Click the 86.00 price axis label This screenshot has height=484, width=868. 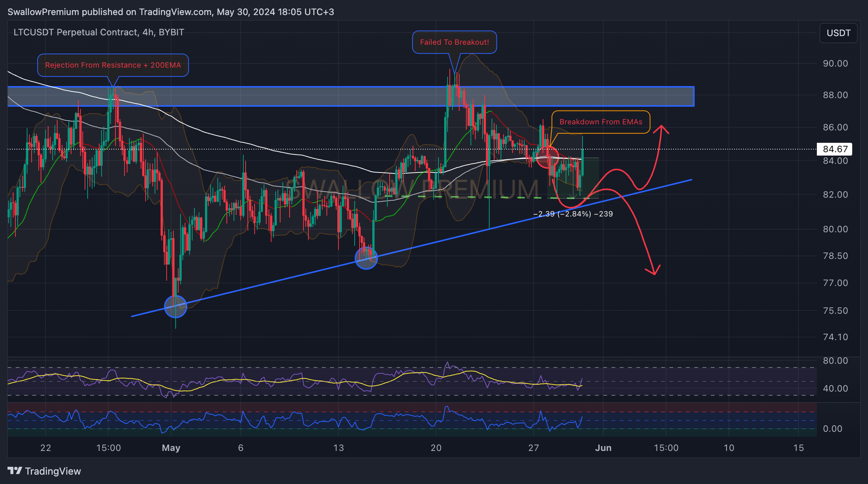point(835,127)
